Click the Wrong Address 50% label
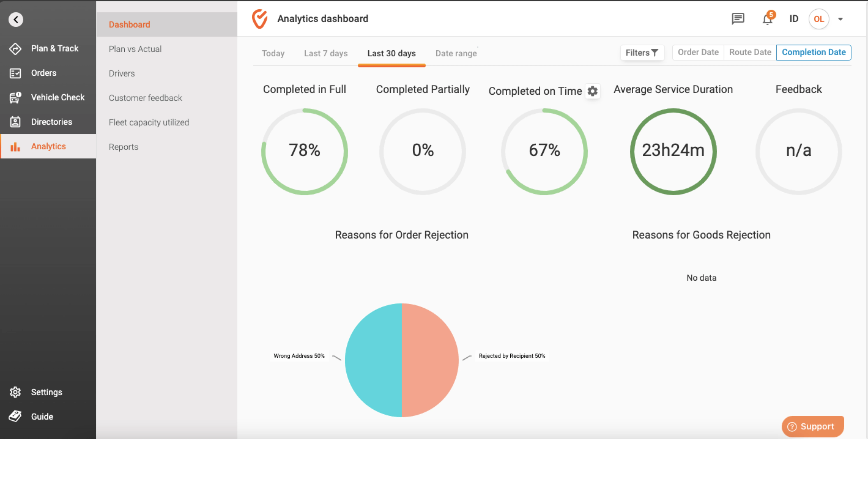The image size is (868, 488). (x=299, y=356)
